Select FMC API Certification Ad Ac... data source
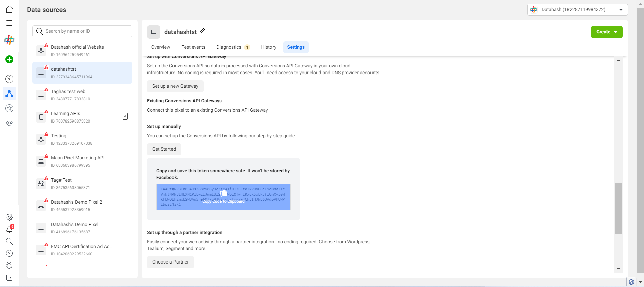The width and height of the screenshot is (644, 287). click(x=82, y=250)
